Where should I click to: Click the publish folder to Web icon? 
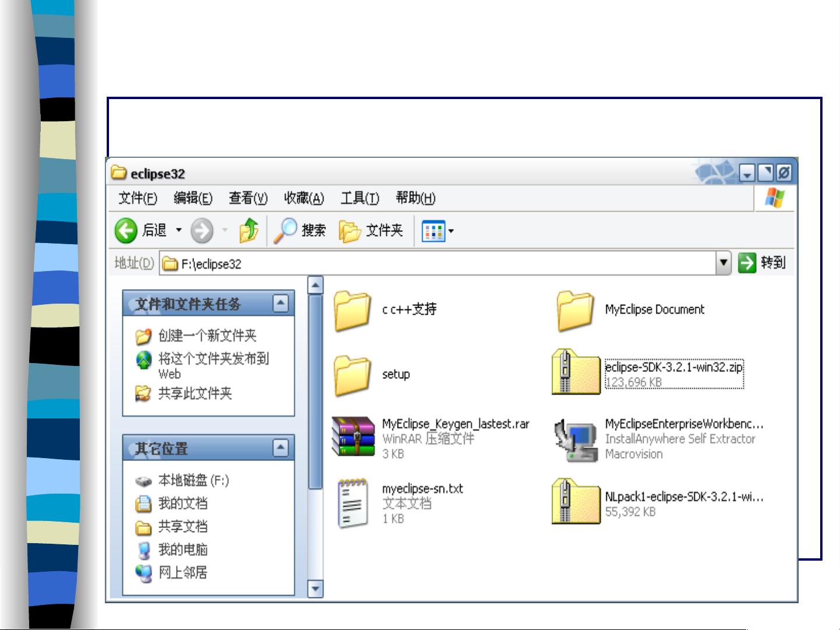tap(143, 361)
